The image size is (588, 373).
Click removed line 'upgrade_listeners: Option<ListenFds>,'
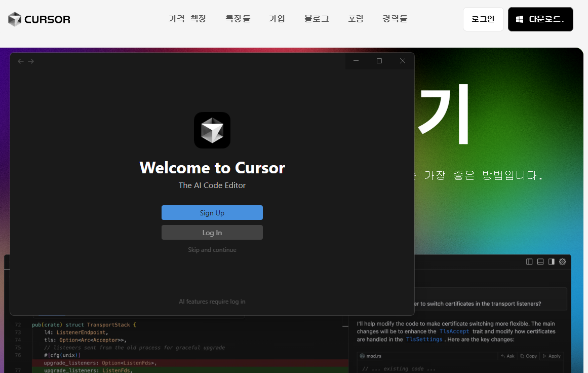(x=100, y=363)
